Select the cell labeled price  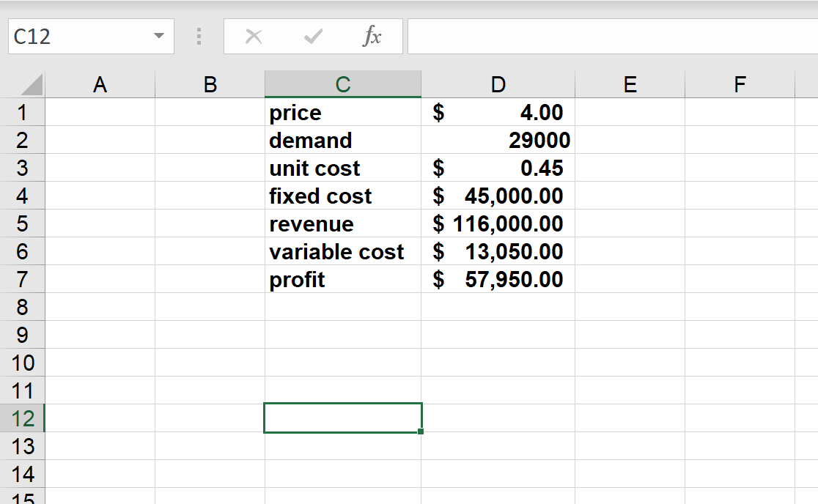[342, 112]
